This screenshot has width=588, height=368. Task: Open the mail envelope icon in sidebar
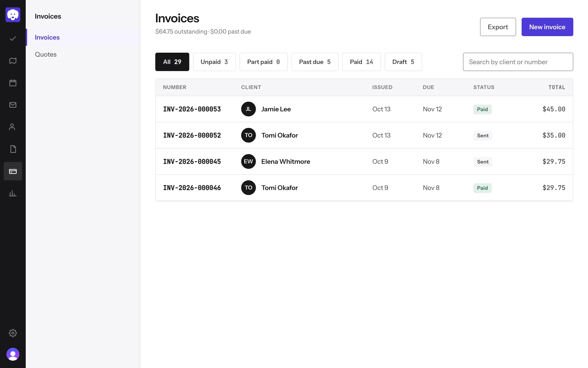tap(13, 105)
